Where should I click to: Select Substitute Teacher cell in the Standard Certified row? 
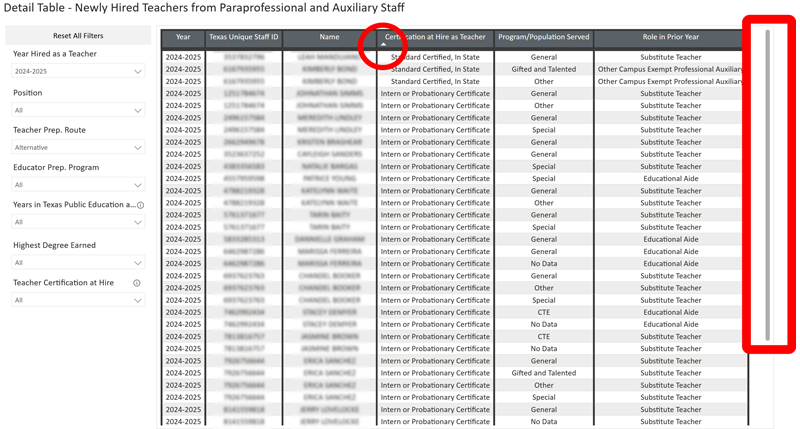point(671,57)
